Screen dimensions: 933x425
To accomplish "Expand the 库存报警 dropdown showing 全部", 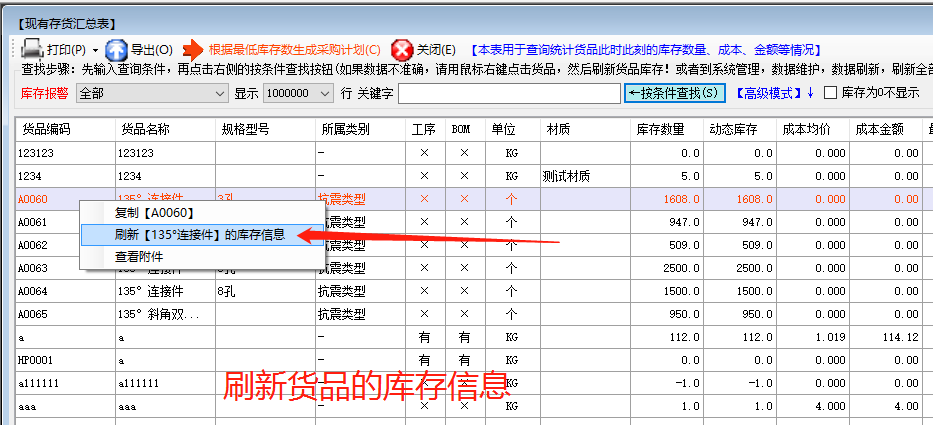I will click(x=220, y=93).
